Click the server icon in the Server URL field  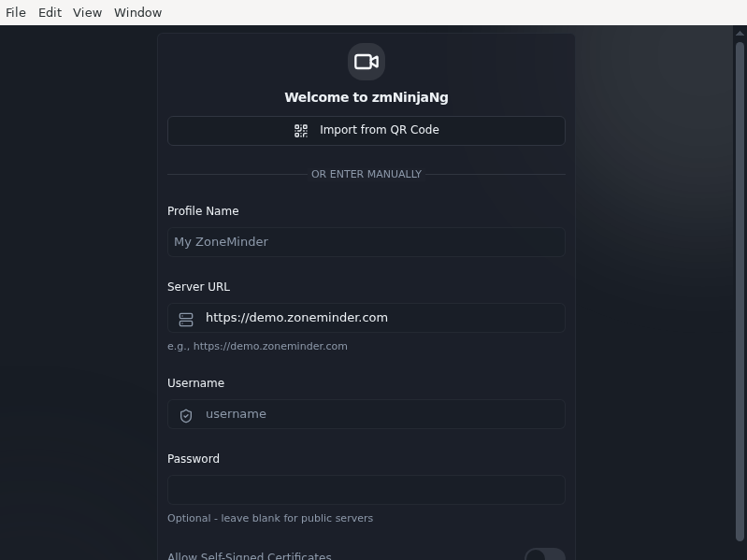[x=186, y=320]
